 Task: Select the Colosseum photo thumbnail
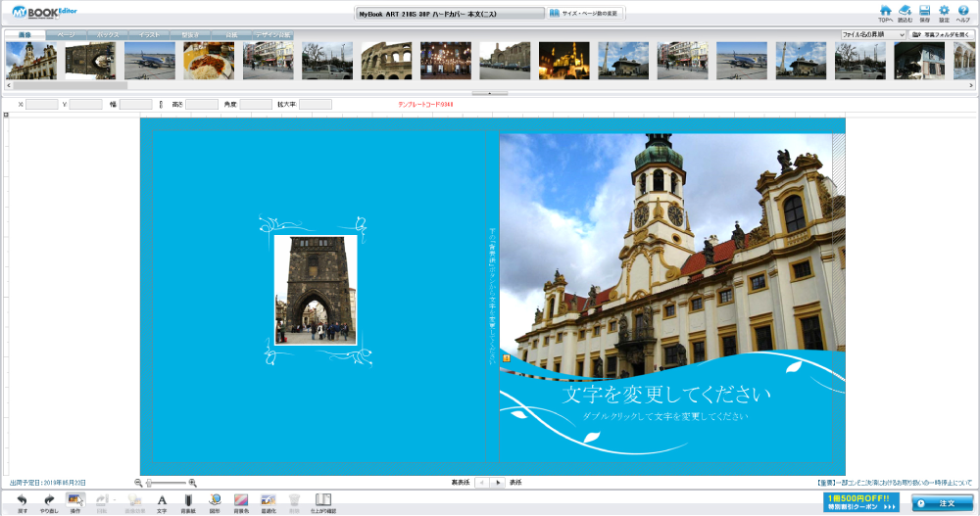(386, 61)
